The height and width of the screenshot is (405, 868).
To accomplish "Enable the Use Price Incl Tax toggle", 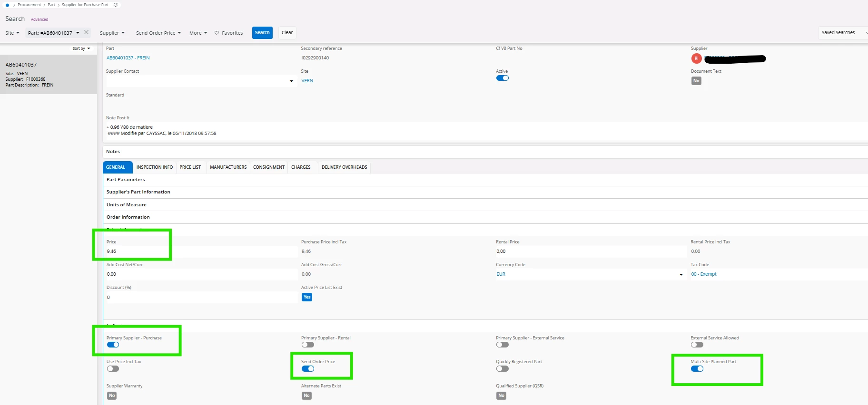I will (113, 369).
